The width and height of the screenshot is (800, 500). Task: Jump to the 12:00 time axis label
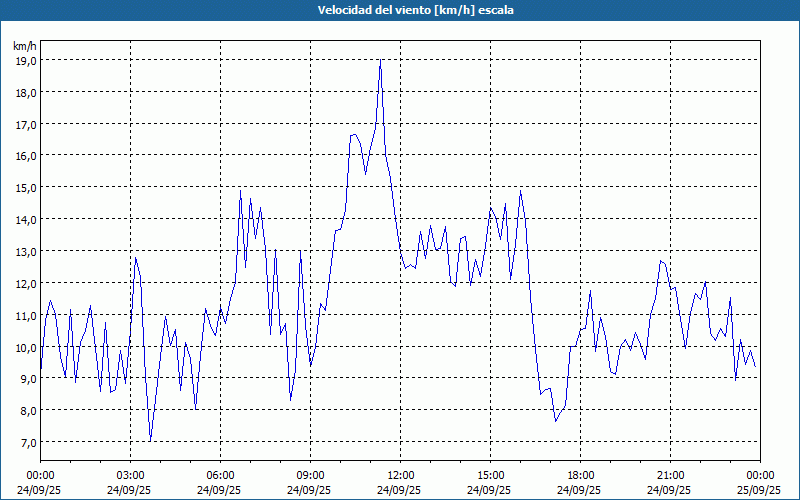(x=400, y=475)
